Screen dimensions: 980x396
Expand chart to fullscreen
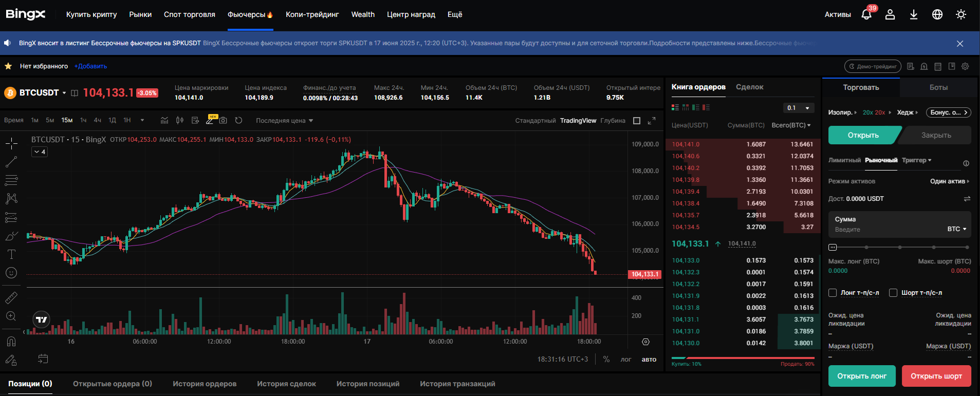pyautogui.click(x=652, y=120)
